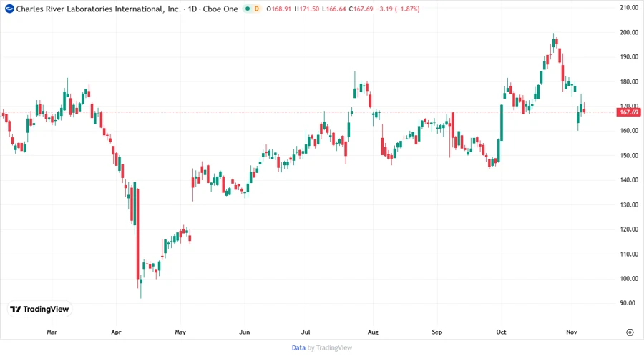This screenshot has height=356, width=644.
Task: Click the orange D delayed-data indicator
Action: pyautogui.click(x=257, y=9)
